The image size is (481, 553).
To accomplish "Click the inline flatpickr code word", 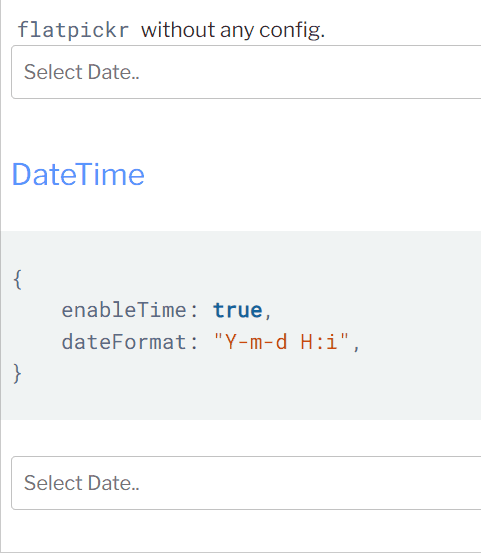I will coord(73,30).
